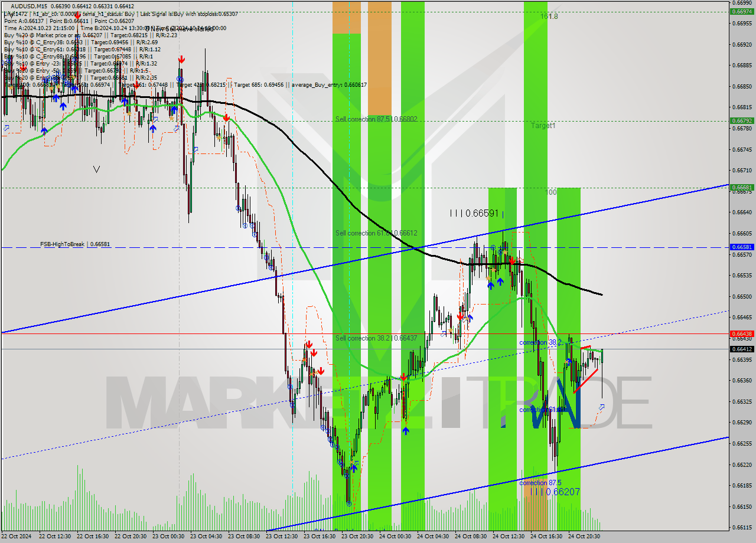This screenshot has height=543, width=756.
Task: Click '24 Oct 04:30' on the time axis
Action: [x=433, y=537]
